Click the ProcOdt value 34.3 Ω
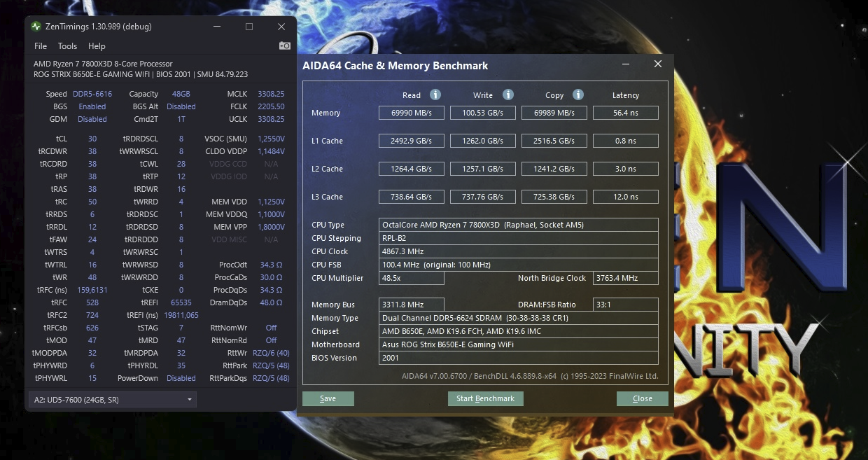Viewport: 868px width, 460px height. coord(271,265)
